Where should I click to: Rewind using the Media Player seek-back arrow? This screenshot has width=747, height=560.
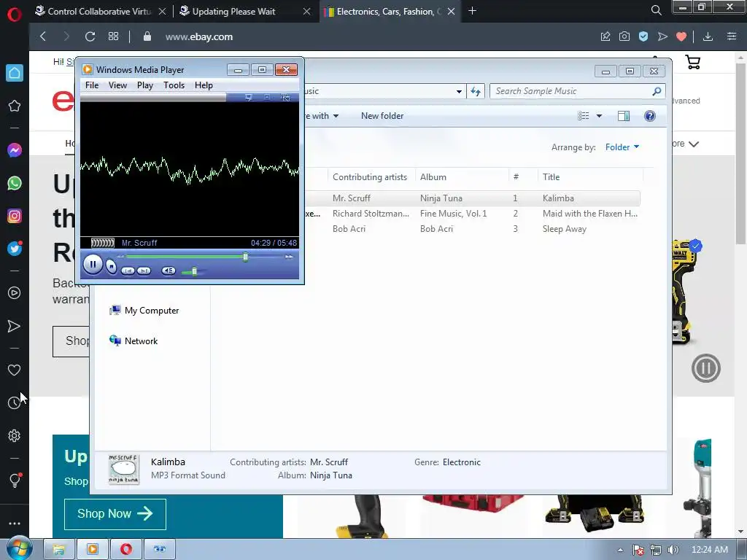(x=121, y=257)
